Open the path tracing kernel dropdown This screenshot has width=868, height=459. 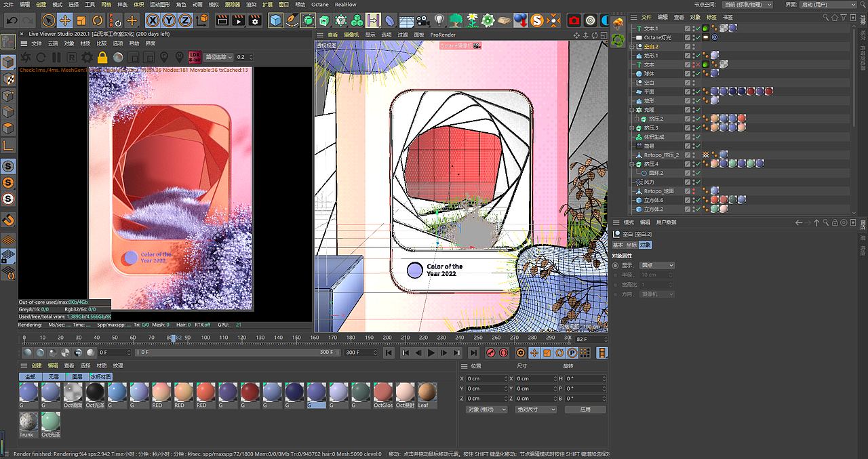pyautogui.click(x=219, y=58)
